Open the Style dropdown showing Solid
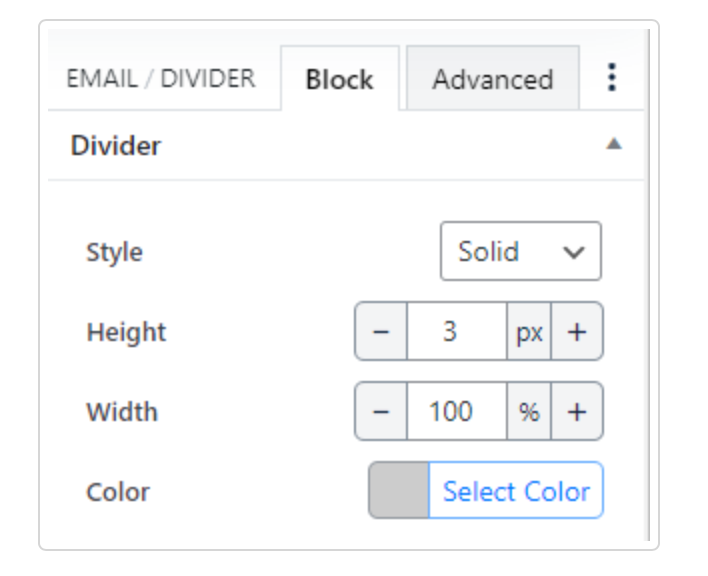This screenshot has height=576, width=708. pyautogui.click(x=520, y=251)
